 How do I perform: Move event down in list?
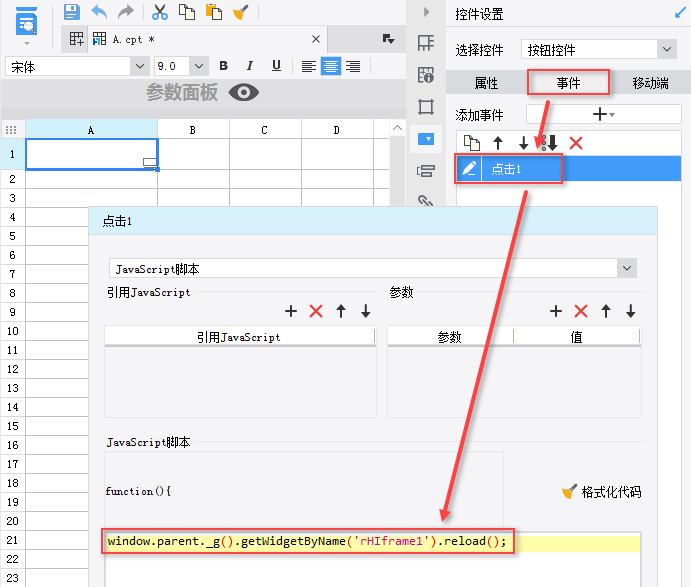click(524, 143)
